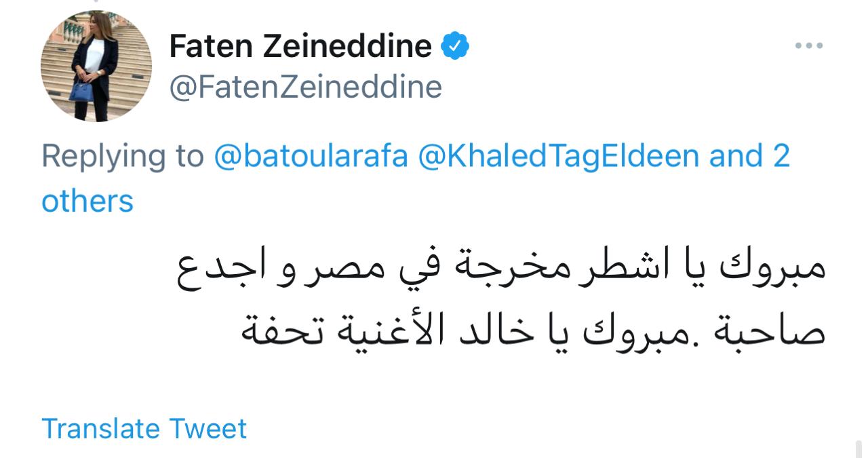
Task: Click the "Replying to" label
Action: [123, 156]
